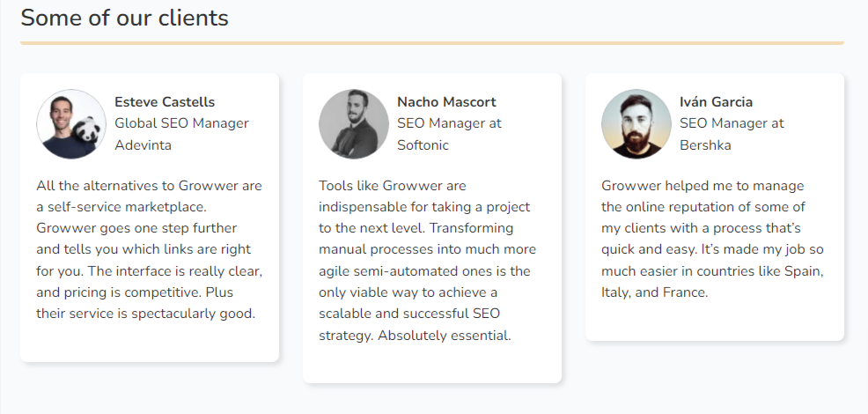This screenshot has height=414, width=868.
Task: Click Esteve Castells' testimonial paragraph text
Action: 150,249
